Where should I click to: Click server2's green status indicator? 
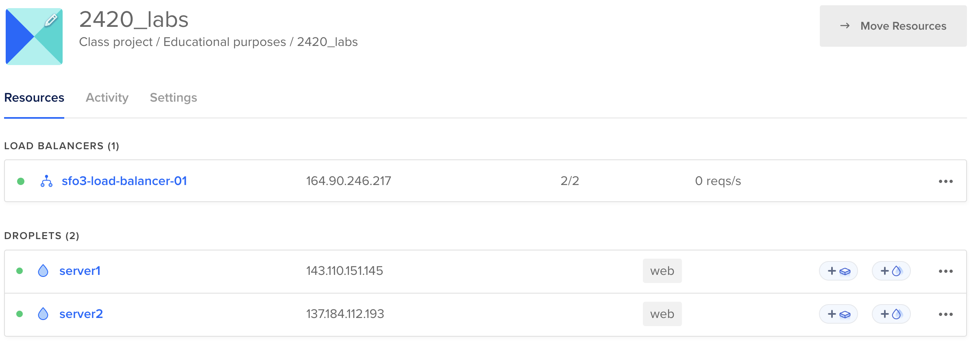(x=20, y=314)
